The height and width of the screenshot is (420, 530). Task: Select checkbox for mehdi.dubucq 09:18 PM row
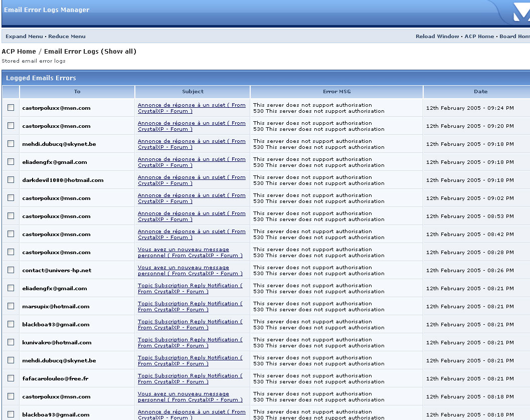point(11,144)
